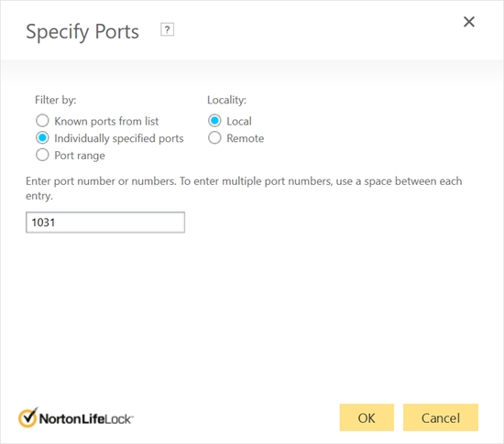
Task: Select the Individually specified ports radio button
Action: point(42,137)
